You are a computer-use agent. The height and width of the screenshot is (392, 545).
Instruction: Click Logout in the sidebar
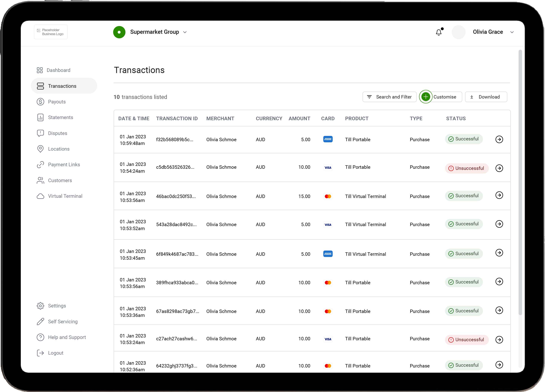(50, 353)
